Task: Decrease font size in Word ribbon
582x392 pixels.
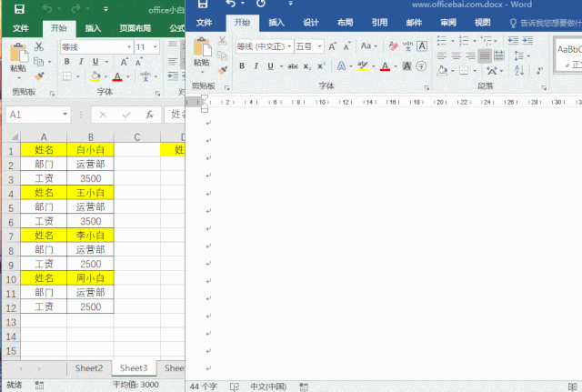Action: coord(346,46)
